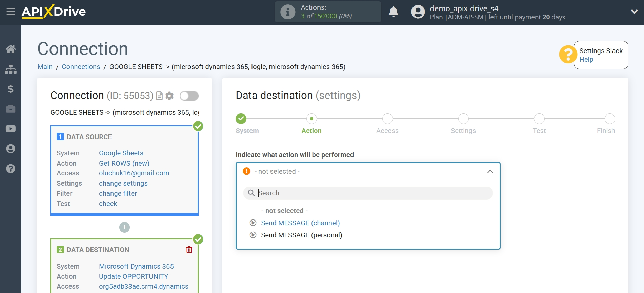Image resolution: width=644 pixels, height=293 pixels.
Task: Open the help question sidebar icon
Action: [x=11, y=169]
